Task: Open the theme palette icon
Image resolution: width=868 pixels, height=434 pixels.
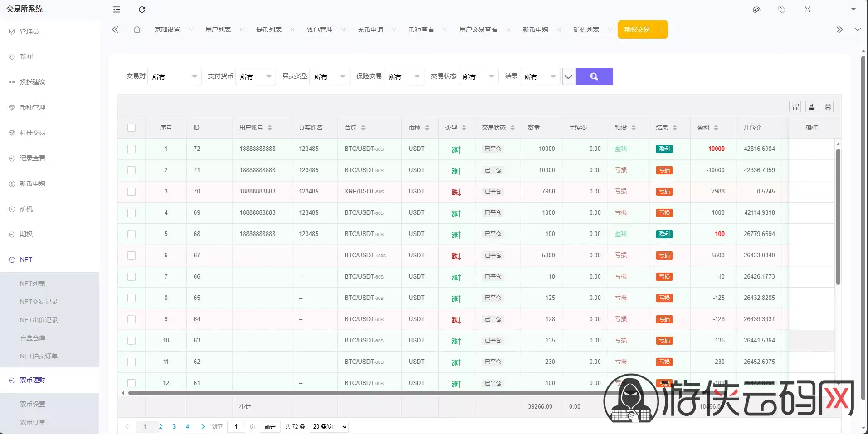Action: click(x=756, y=10)
